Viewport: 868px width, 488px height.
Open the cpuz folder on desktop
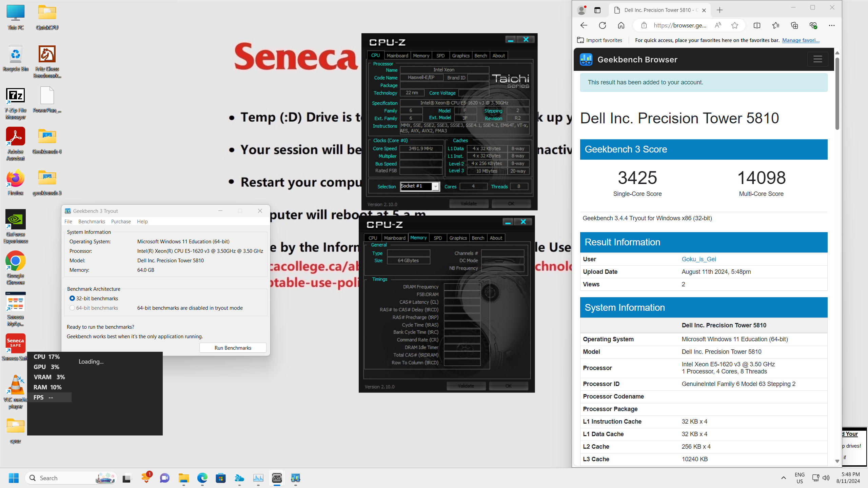(16, 431)
